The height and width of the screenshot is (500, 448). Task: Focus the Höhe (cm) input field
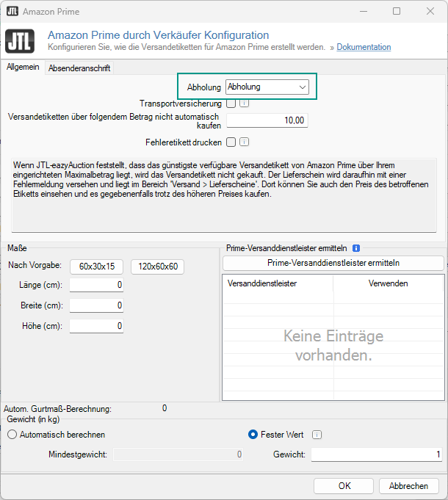(x=97, y=326)
